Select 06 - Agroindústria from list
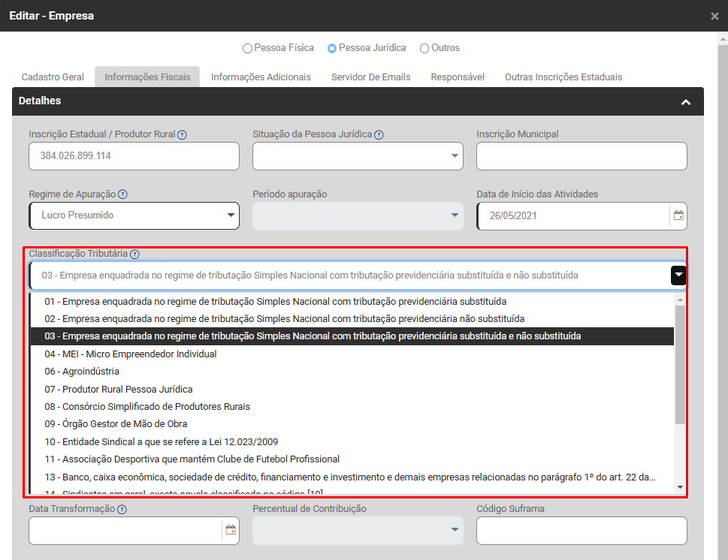 pos(82,372)
